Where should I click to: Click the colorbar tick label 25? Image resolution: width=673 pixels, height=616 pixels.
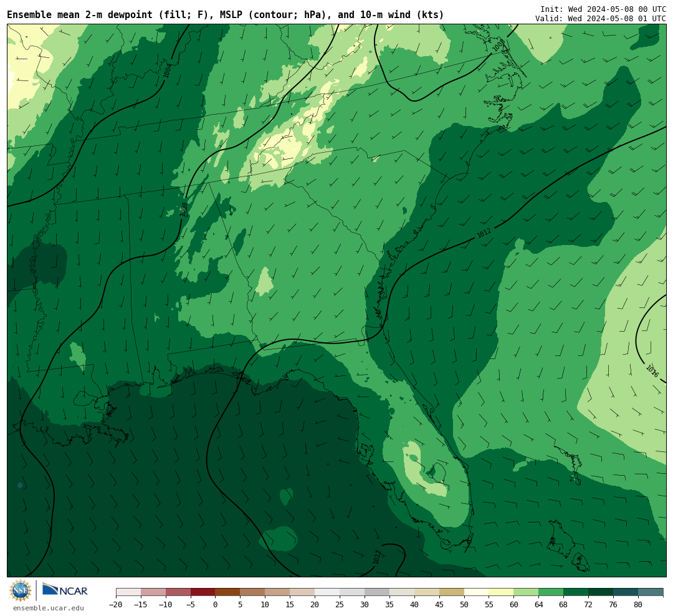click(x=340, y=604)
